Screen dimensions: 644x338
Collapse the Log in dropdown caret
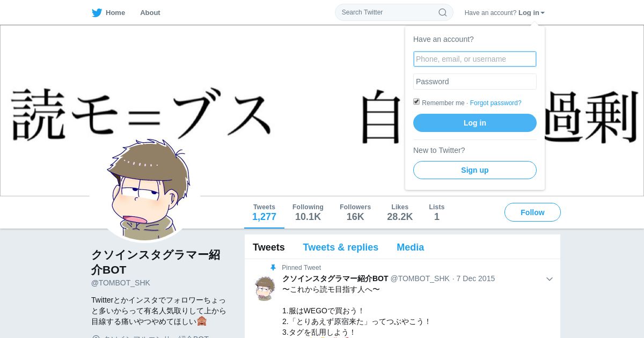click(x=543, y=13)
